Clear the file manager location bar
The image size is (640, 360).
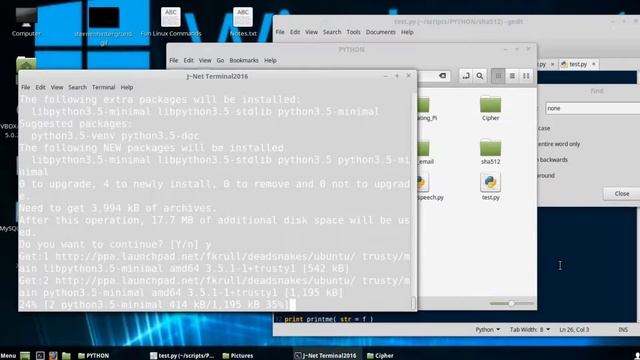pyautogui.click(x=442, y=76)
